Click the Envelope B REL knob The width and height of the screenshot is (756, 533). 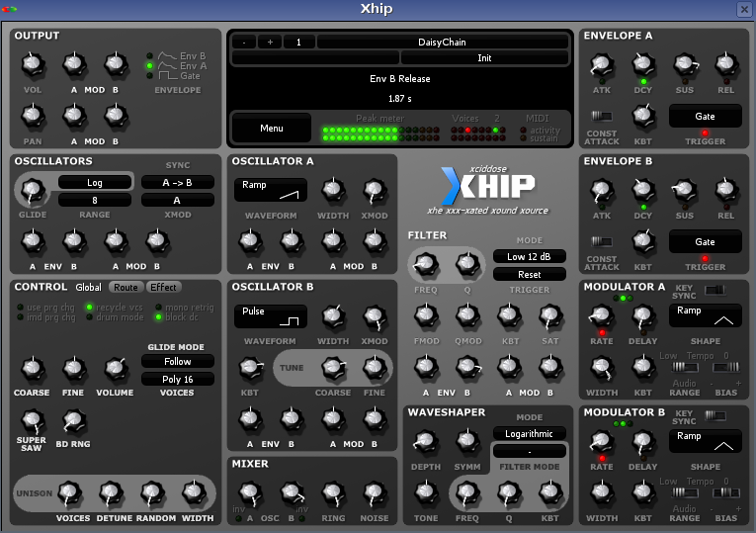pos(726,190)
